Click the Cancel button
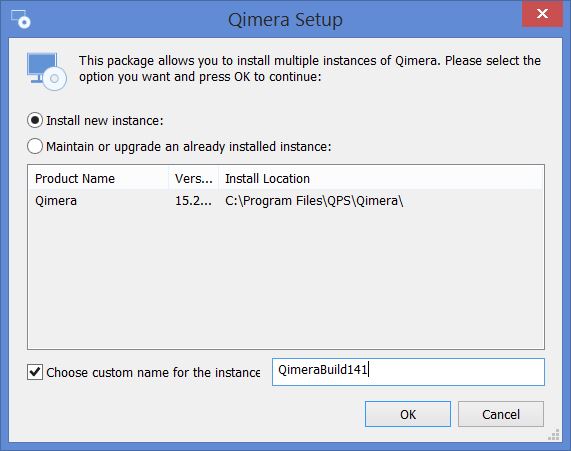This screenshot has height=451, width=571. pos(501,414)
